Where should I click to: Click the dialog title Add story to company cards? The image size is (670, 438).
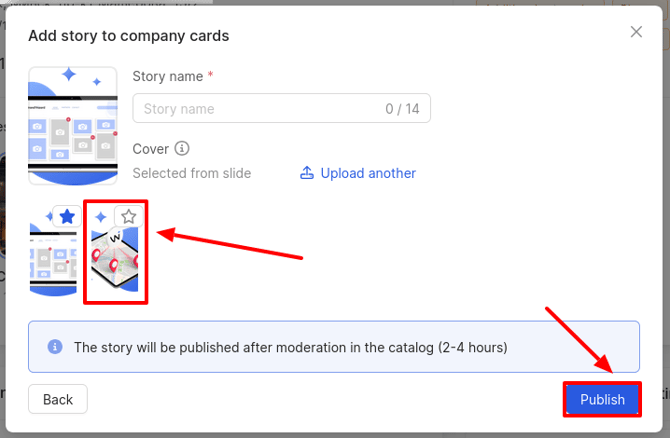pyautogui.click(x=129, y=36)
